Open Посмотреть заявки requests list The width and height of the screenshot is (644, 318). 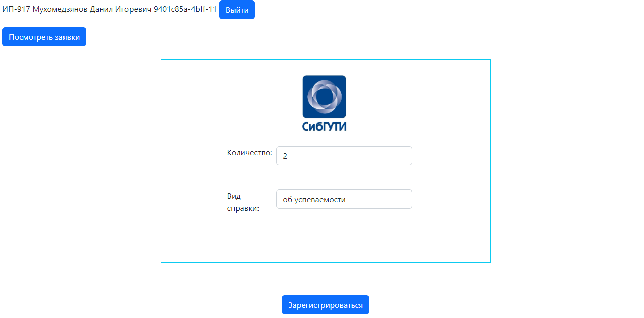[44, 37]
